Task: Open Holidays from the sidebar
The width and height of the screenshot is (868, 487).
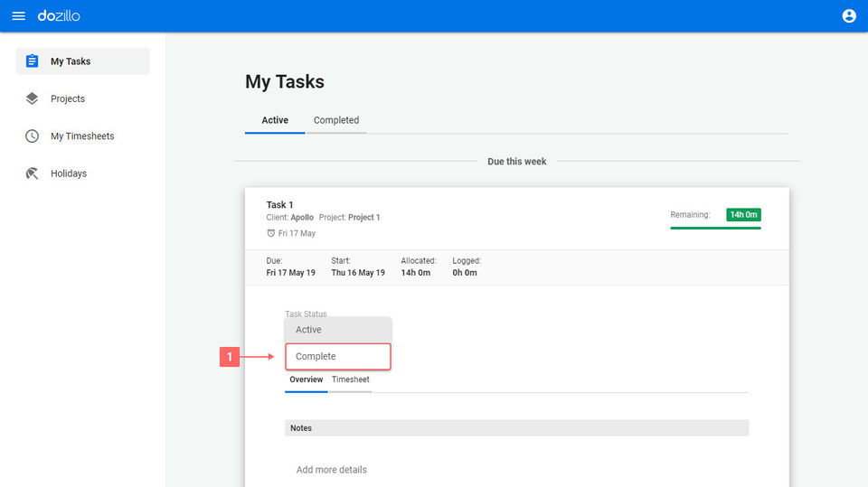Action: click(69, 173)
